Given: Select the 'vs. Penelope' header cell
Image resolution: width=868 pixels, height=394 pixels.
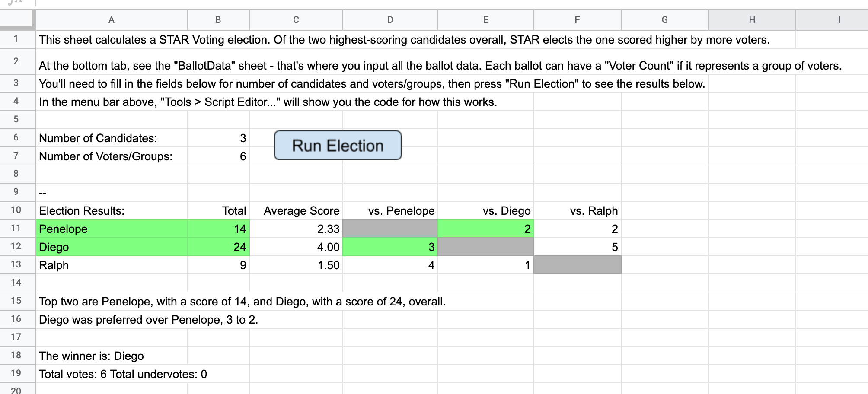Looking at the screenshot, I should pos(390,210).
